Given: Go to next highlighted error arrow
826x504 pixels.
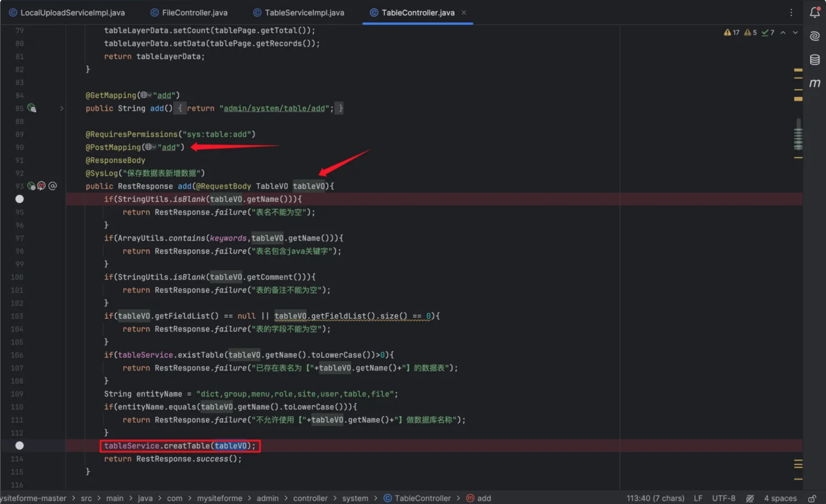Looking at the screenshot, I should 795,32.
